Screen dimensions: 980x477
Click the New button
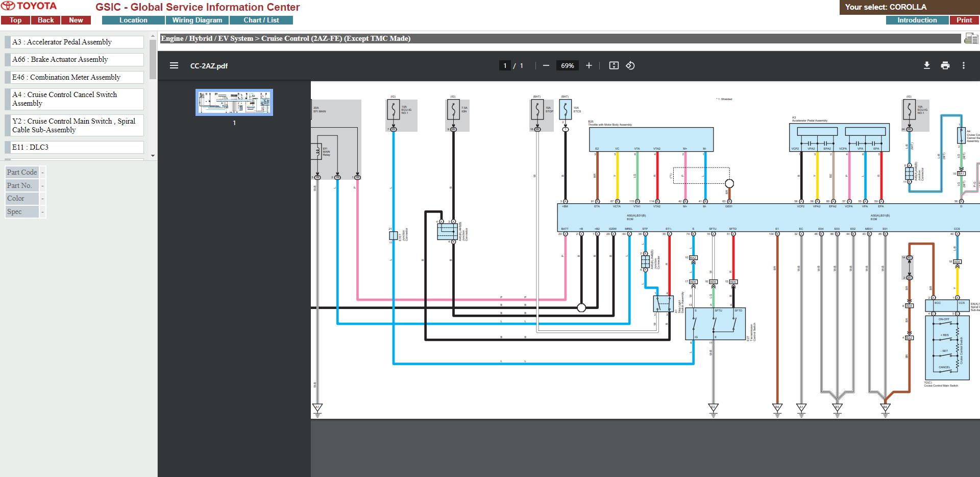[76, 20]
